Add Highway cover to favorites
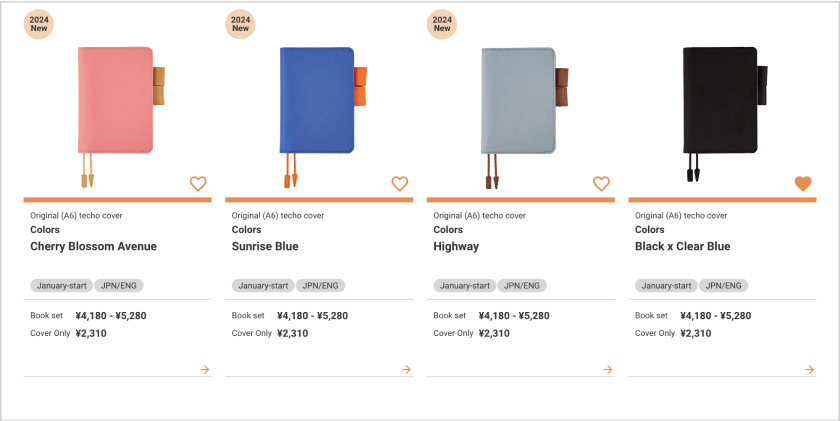Image resolution: width=840 pixels, height=421 pixels. point(601,183)
